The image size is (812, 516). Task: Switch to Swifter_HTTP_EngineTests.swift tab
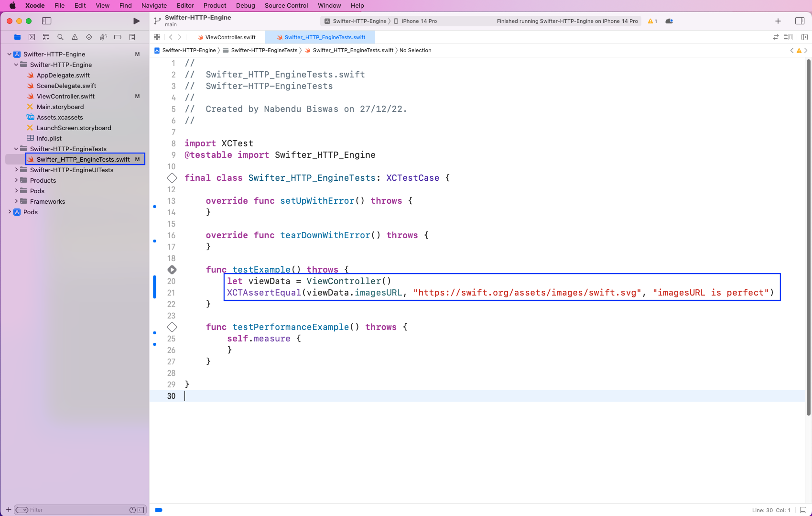coord(320,37)
